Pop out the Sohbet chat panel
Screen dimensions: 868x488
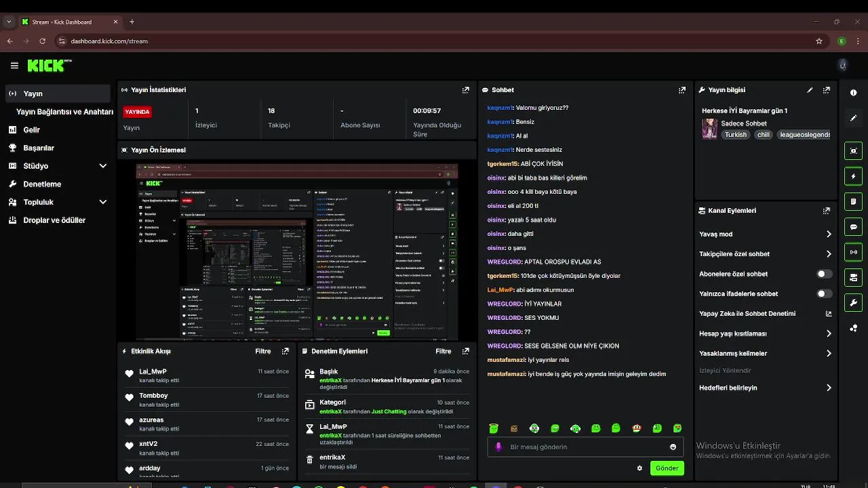[682, 90]
